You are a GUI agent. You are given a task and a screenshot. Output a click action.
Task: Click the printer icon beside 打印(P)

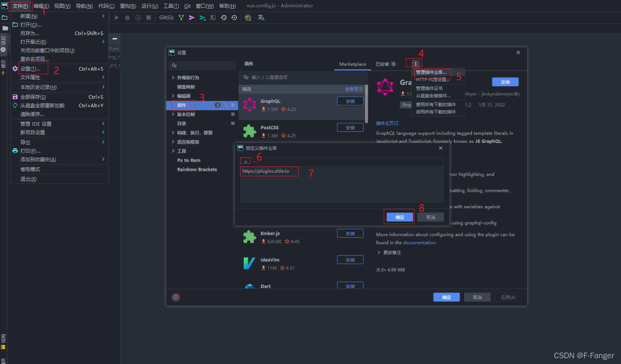coord(15,151)
